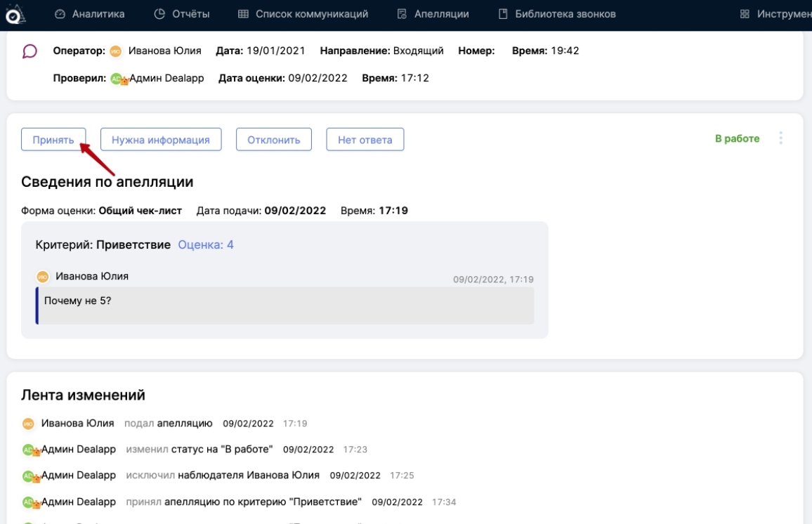Go to Список коммуникаций
This screenshot has width=812, height=524.
coord(303,14)
